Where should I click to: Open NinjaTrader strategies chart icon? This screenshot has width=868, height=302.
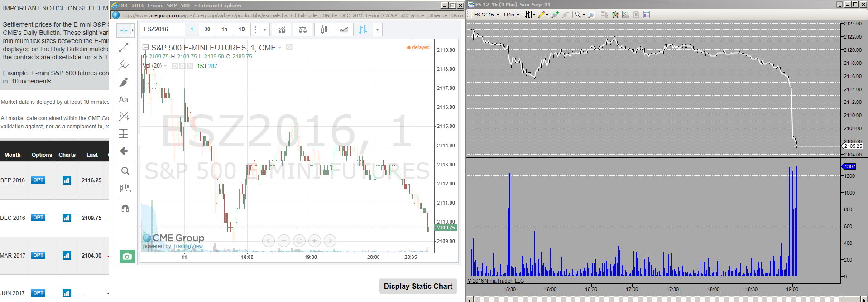626,15
